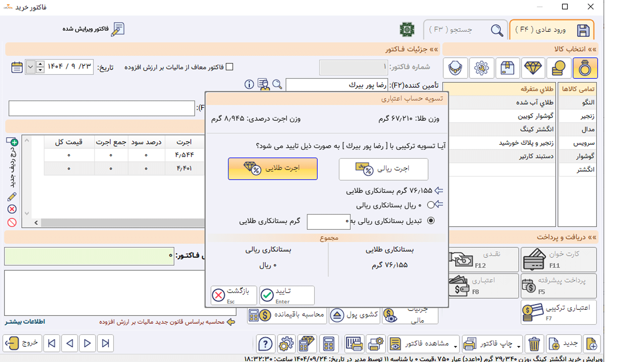Click the supplier info icon

[249, 84]
